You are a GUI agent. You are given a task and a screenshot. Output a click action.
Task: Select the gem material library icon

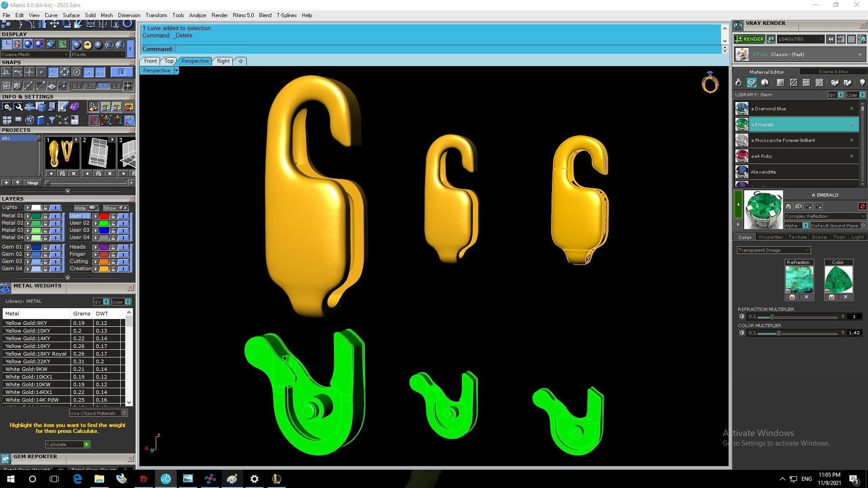coord(751,83)
